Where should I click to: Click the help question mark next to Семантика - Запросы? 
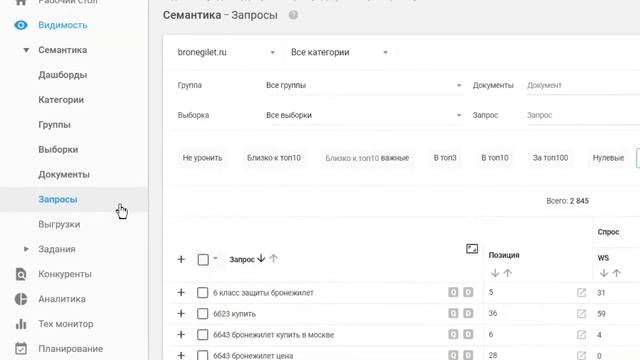click(x=293, y=15)
